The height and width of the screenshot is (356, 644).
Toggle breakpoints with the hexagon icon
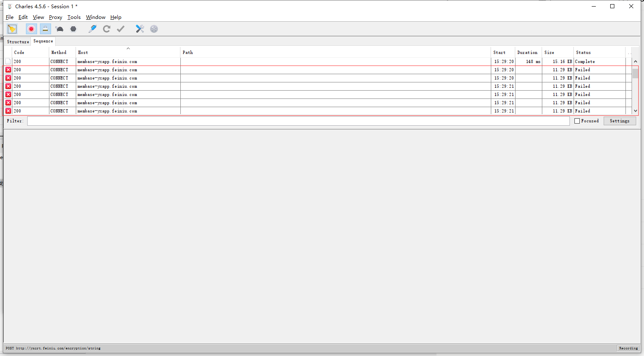point(73,29)
